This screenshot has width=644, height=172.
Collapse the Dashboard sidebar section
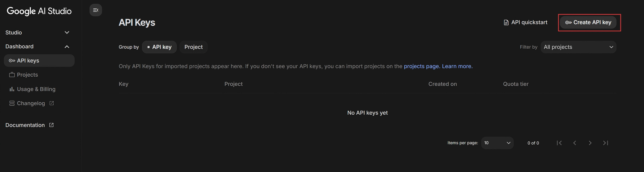tap(67, 47)
